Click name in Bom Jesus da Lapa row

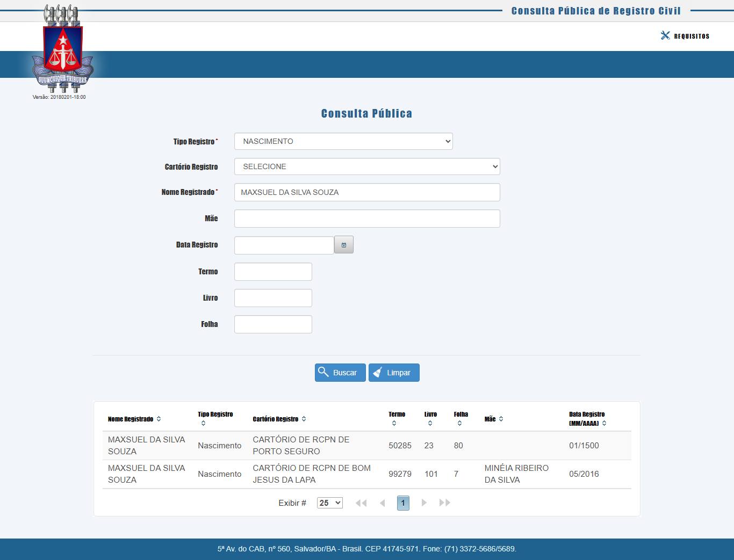(x=146, y=474)
